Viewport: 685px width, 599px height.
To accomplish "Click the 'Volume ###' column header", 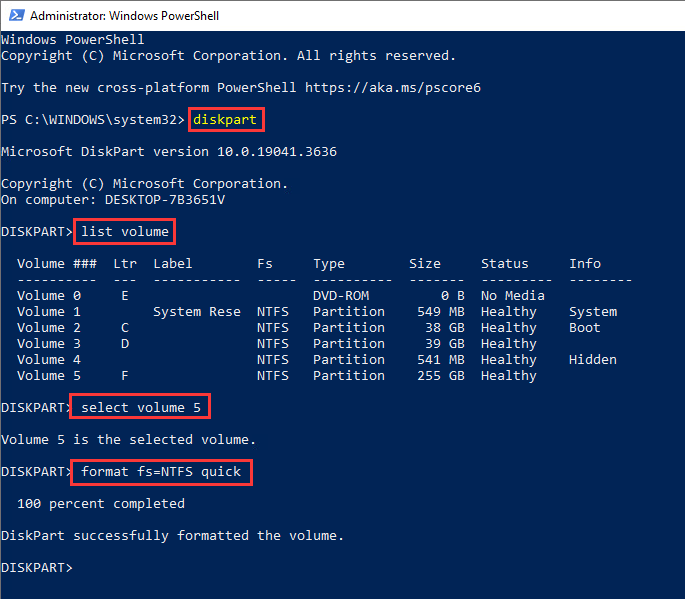I will click(x=57, y=264).
